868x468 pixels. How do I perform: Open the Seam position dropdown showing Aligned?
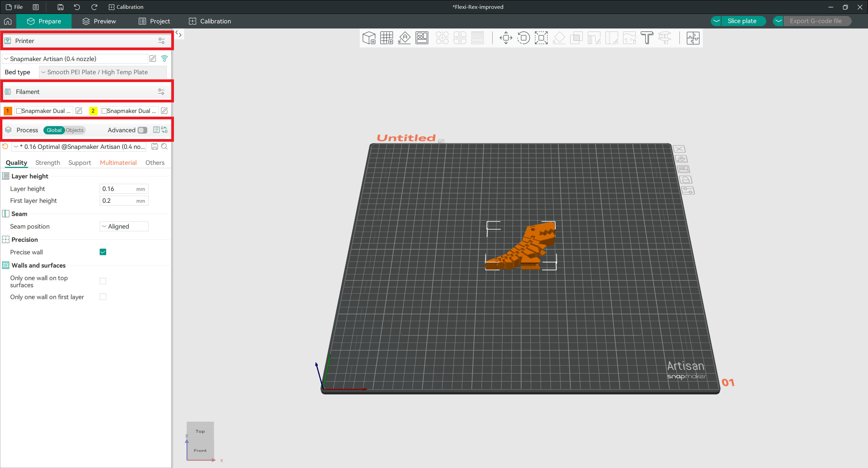[123, 226]
